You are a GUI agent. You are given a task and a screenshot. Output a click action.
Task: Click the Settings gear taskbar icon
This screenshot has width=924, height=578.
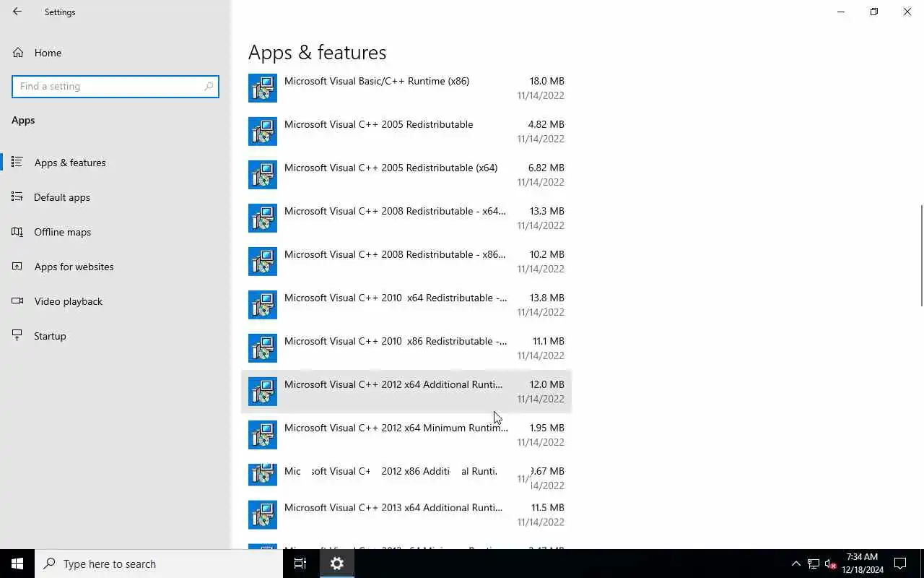pyautogui.click(x=337, y=564)
